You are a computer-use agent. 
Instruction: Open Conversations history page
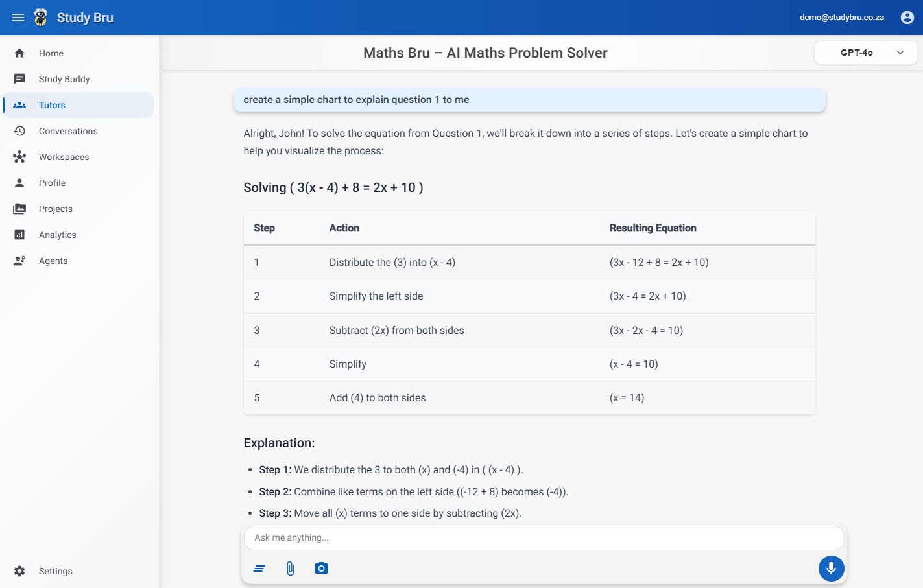[67, 131]
